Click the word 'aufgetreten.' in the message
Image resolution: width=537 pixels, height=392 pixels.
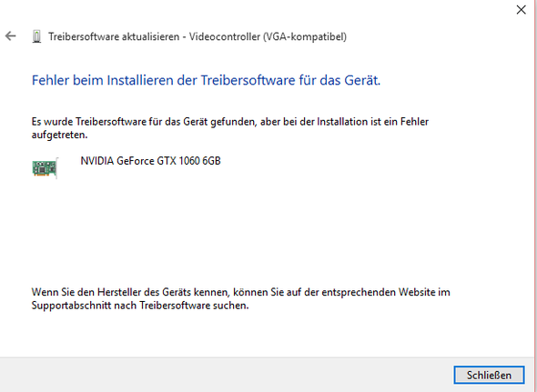pyautogui.click(x=59, y=135)
